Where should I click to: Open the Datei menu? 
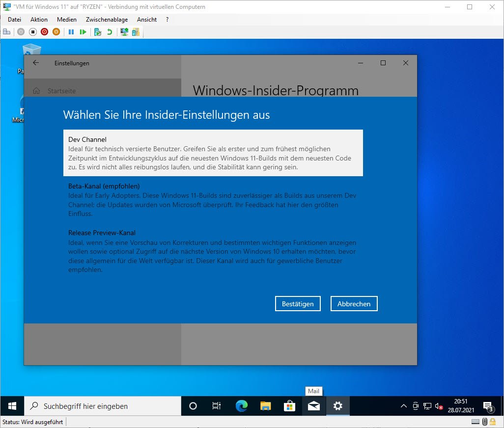14,20
